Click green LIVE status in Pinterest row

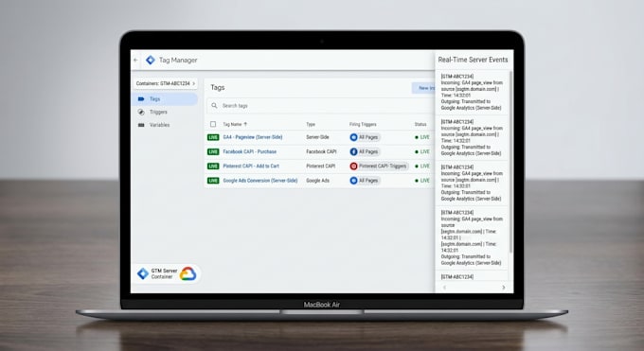(x=422, y=166)
